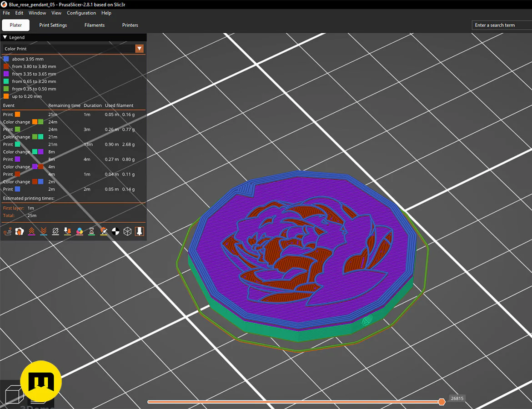Click the search term input field
Image resolution: width=532 pixels, height=409 pixels.
500,25
